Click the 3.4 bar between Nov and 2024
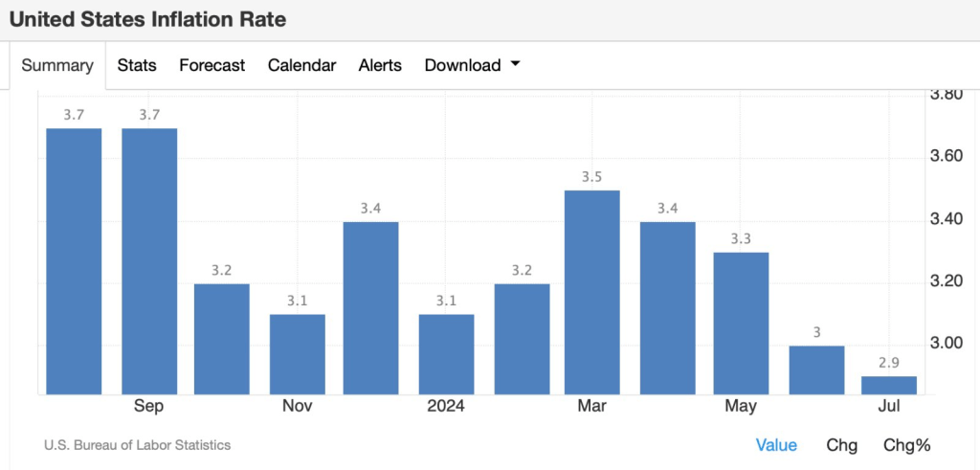 371,307
